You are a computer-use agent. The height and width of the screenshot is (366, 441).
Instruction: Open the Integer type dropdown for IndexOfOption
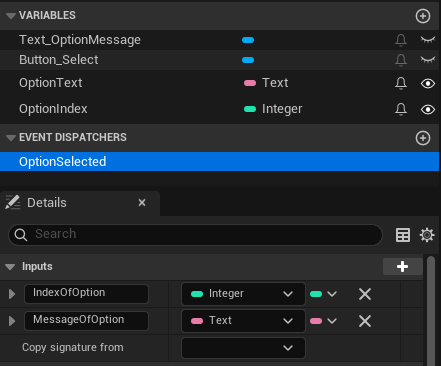click(x=243, y=294)
